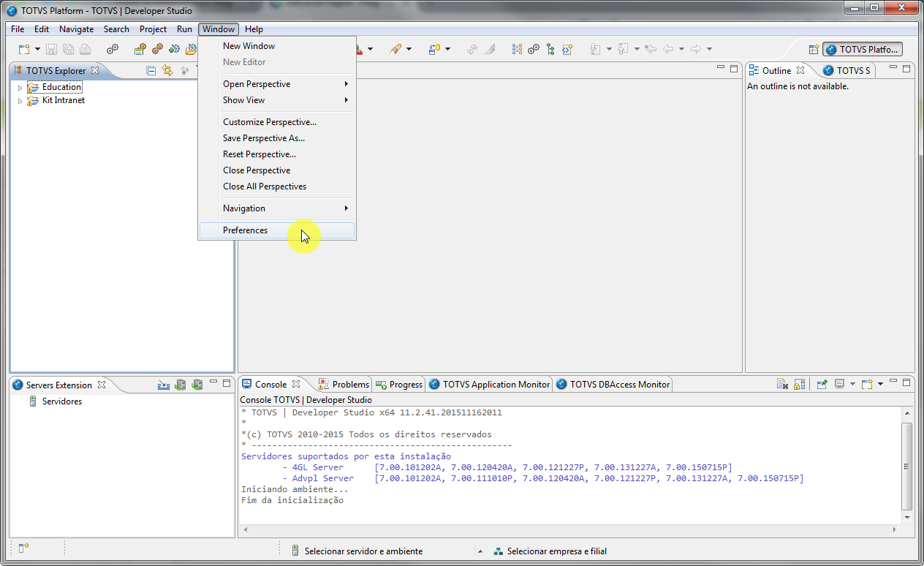Click the blue grid structure icon in toolbar
The width and height of the screenshot is (924, 566).
(x=518, y=49)
